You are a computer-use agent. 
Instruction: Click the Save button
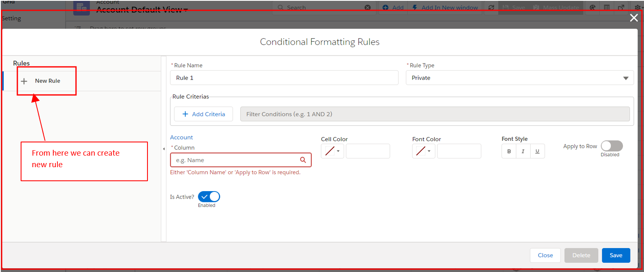pyautogui.click(x=615, y=255)
